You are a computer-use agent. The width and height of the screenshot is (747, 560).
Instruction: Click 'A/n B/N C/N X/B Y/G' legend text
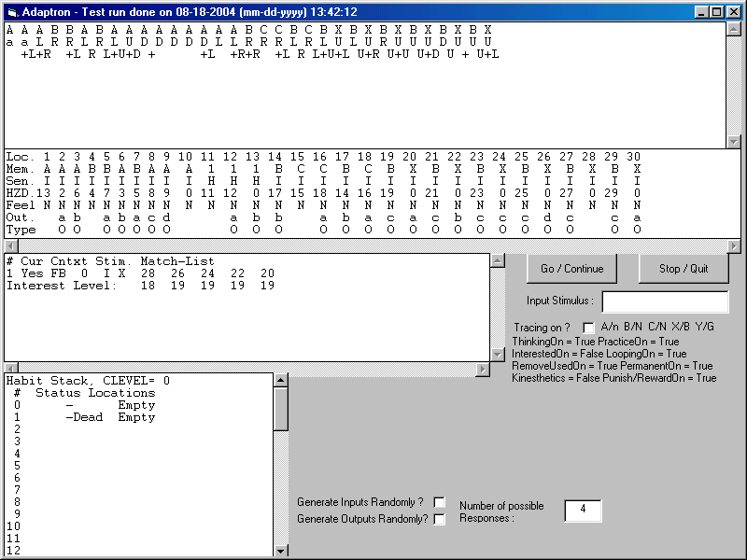(x=657, y=327)
